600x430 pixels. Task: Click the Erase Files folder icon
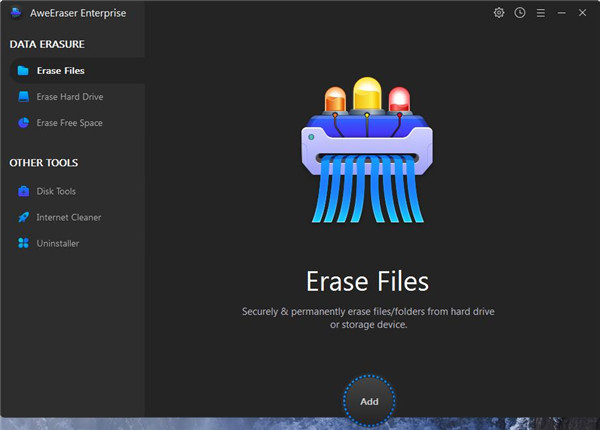click(23, 71)
